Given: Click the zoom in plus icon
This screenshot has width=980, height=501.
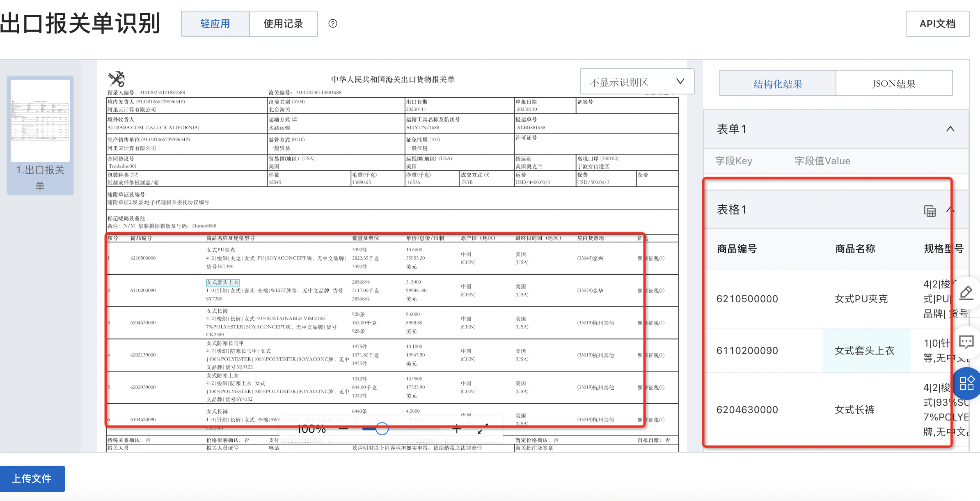Looking at the screenshot, I should (x=457, y=429).
